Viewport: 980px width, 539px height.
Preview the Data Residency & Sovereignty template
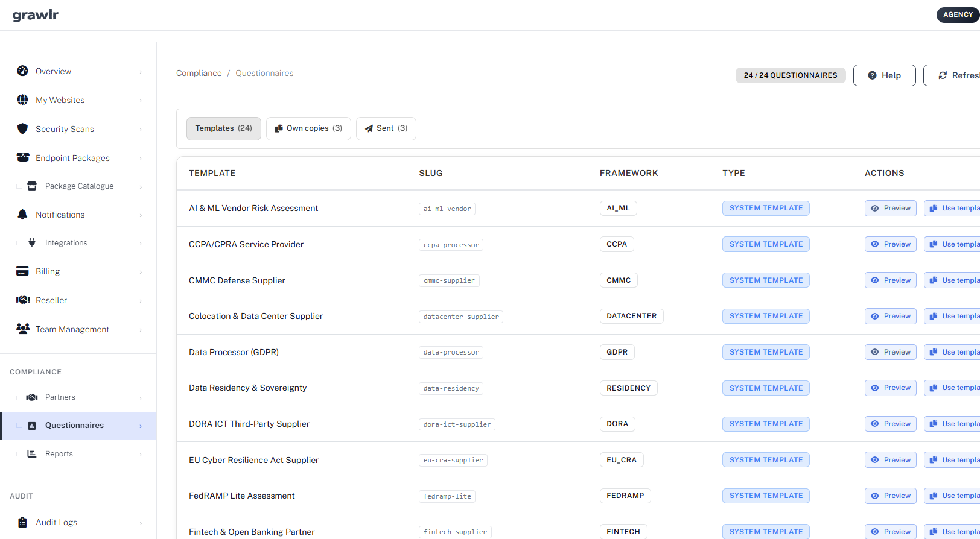(891, 388)
